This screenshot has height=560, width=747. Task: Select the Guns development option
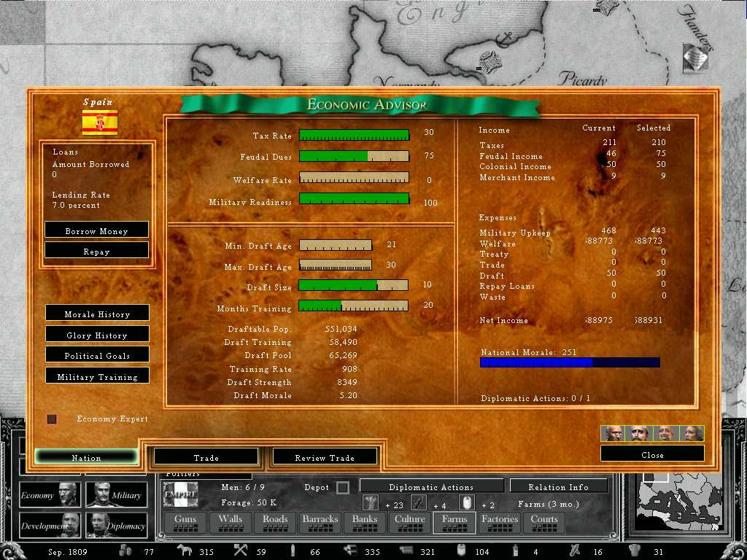tap(185, 522)
